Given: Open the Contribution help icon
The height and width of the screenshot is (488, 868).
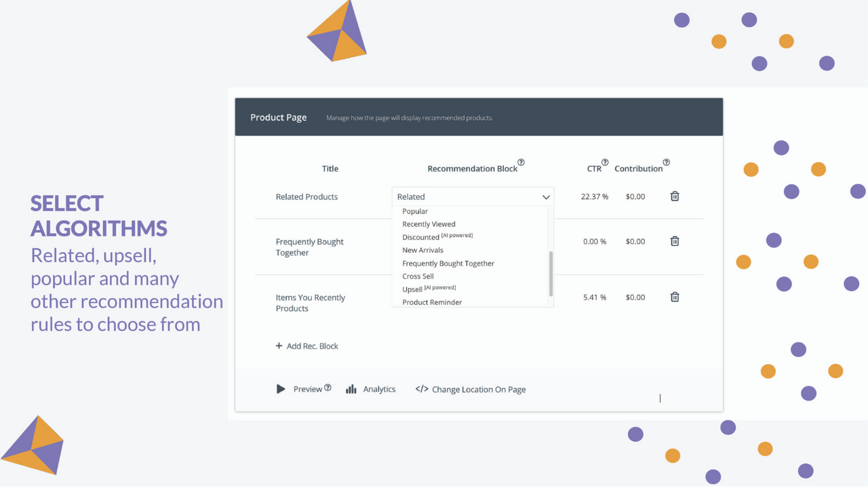Looking at the screenshot, I should (x=666, y=162).
